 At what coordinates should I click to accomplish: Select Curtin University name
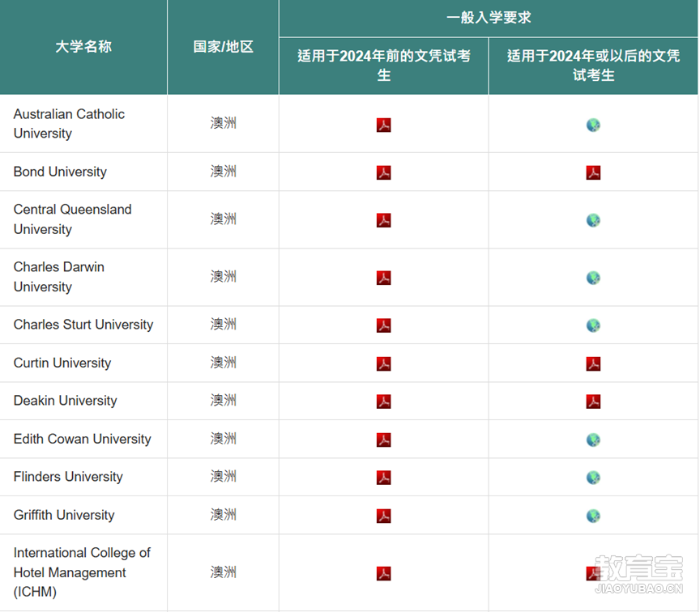click(x=62, y=363)
